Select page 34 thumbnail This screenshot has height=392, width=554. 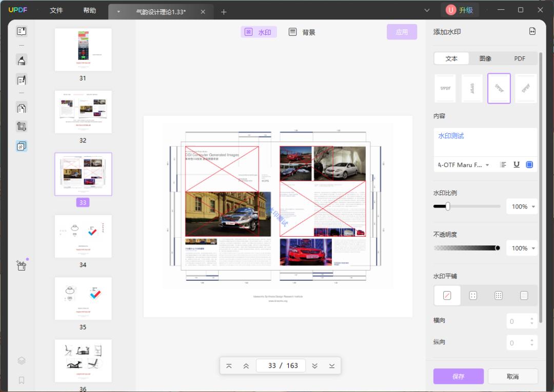pos(83,236)
